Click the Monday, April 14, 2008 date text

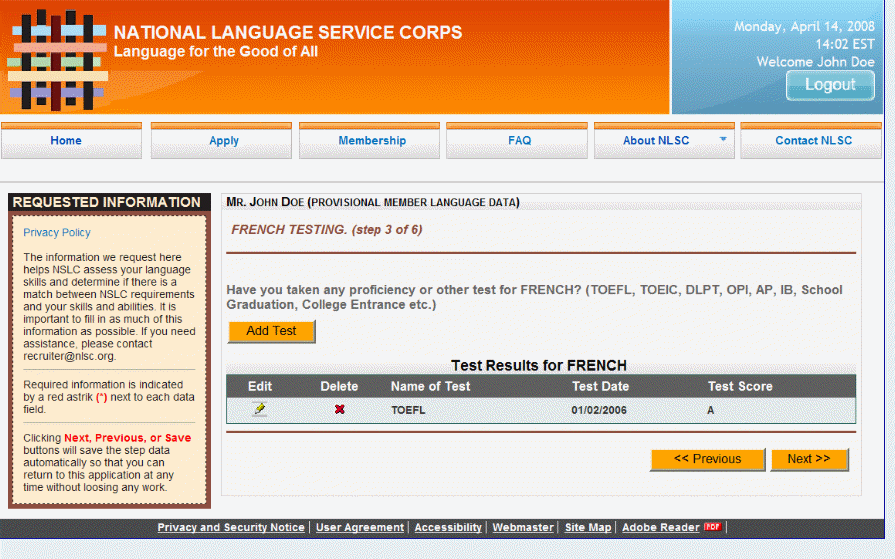(804, 26)
